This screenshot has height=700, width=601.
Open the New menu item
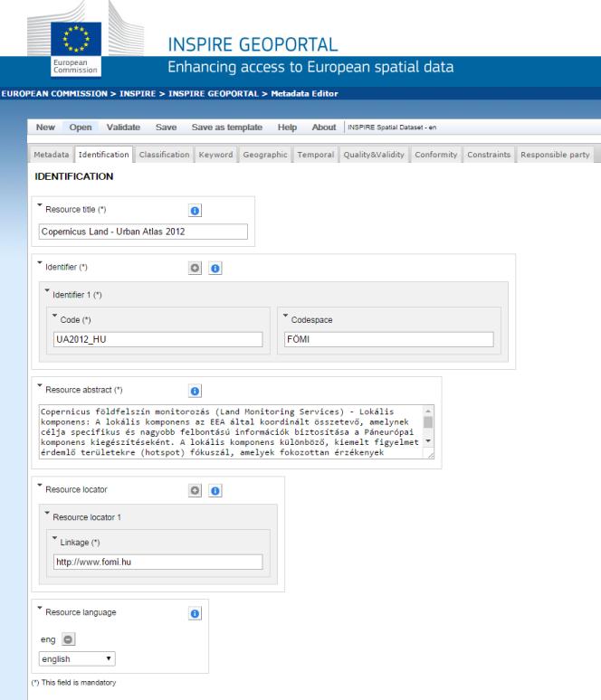[x=45, y=128]
